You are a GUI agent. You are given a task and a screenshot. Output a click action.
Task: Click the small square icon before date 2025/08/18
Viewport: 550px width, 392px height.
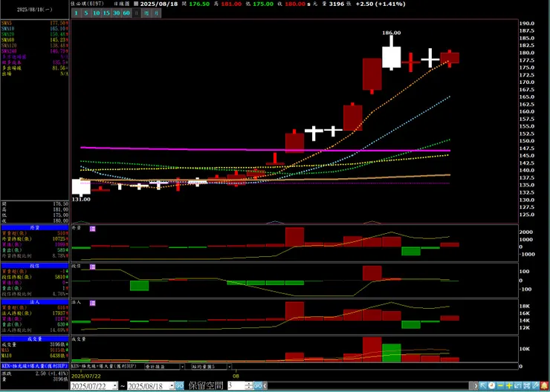tap(136, 4)
